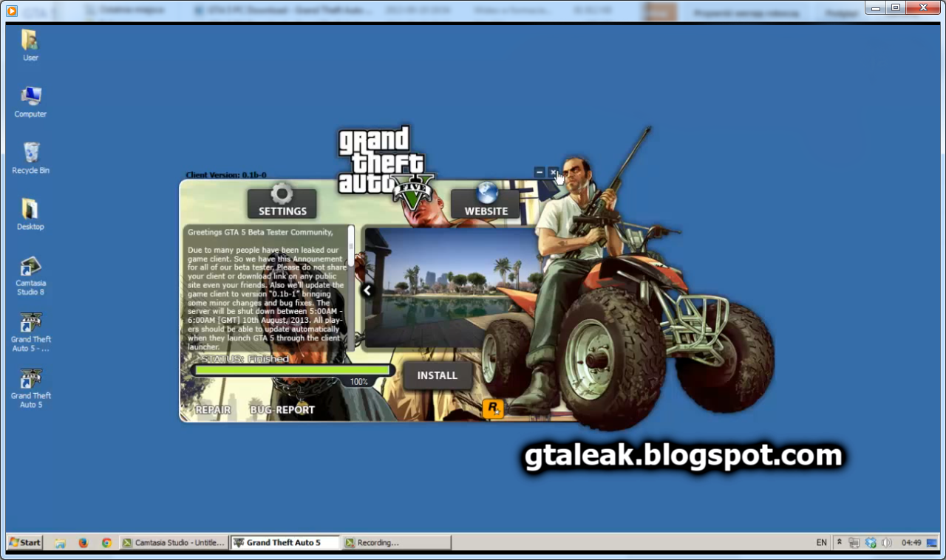Switch to the Recording taskbar item
946x560 pixels.
tap(396, 542)
